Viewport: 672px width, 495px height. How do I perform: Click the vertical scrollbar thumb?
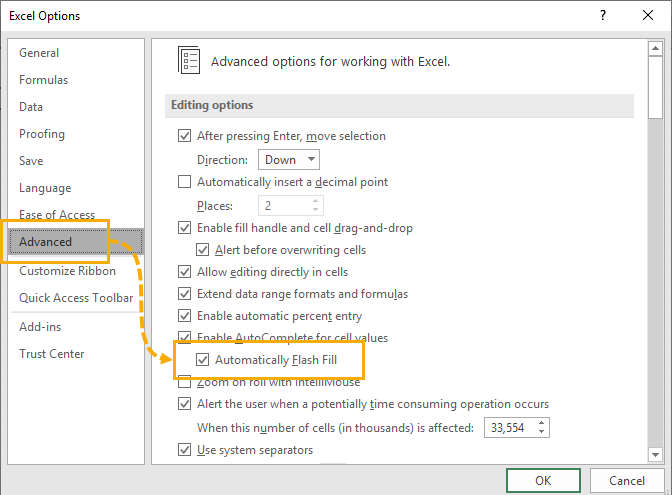(x=656, y=85)
